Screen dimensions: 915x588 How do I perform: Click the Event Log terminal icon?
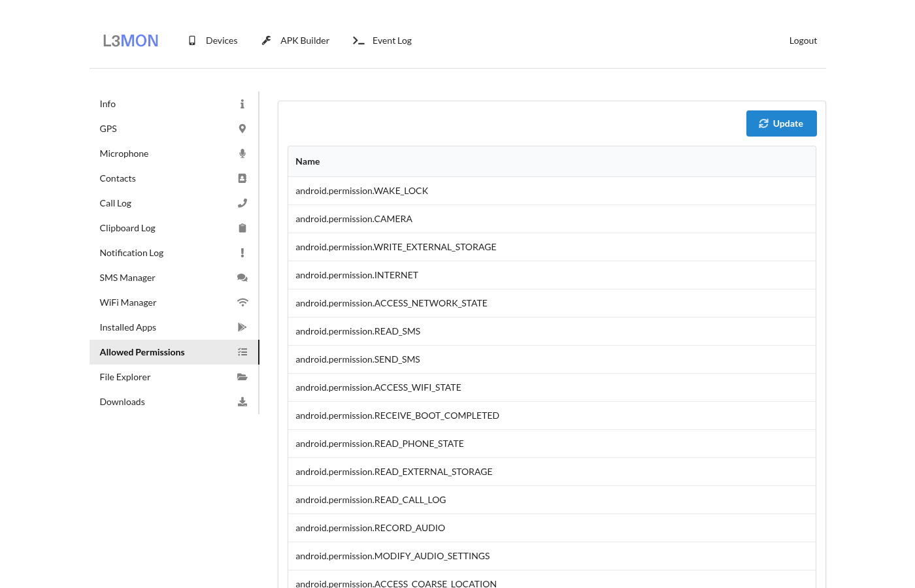(359, 41)
